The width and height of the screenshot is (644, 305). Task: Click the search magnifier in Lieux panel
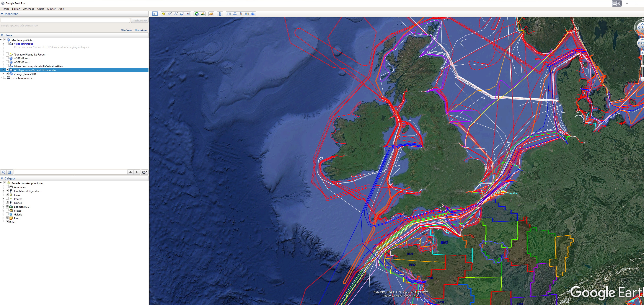coord(3,172)
